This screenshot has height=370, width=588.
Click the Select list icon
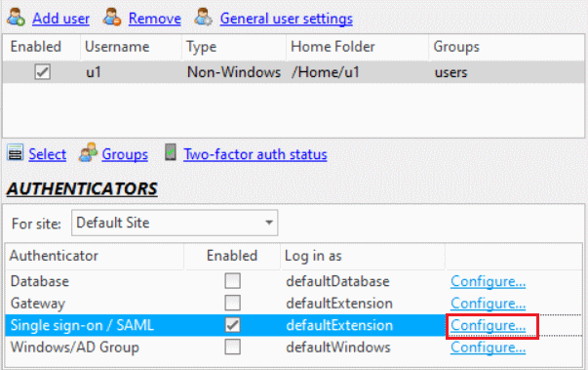(x=16, y=153)
